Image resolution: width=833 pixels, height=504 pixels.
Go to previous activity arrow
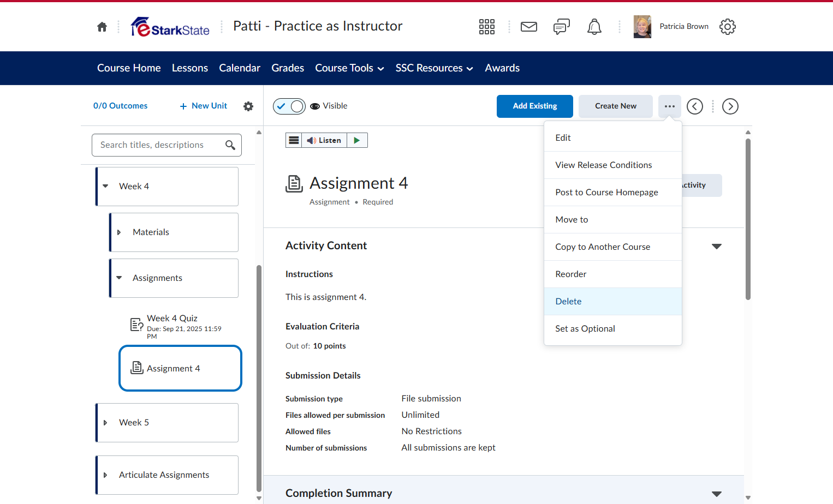[x=695, y=106]
